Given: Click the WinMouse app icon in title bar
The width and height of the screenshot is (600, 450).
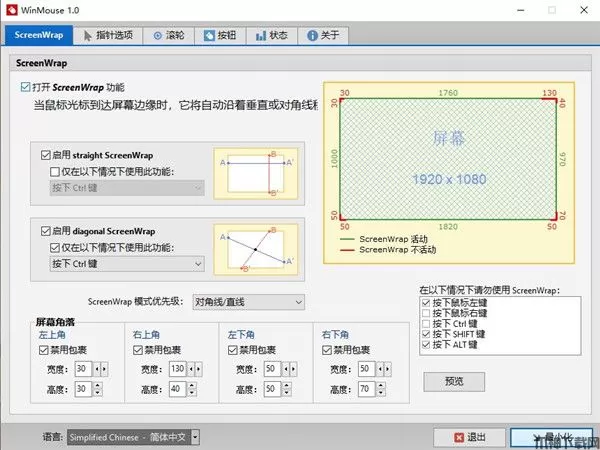Looking at the screenshot, I should coord(12,11).
